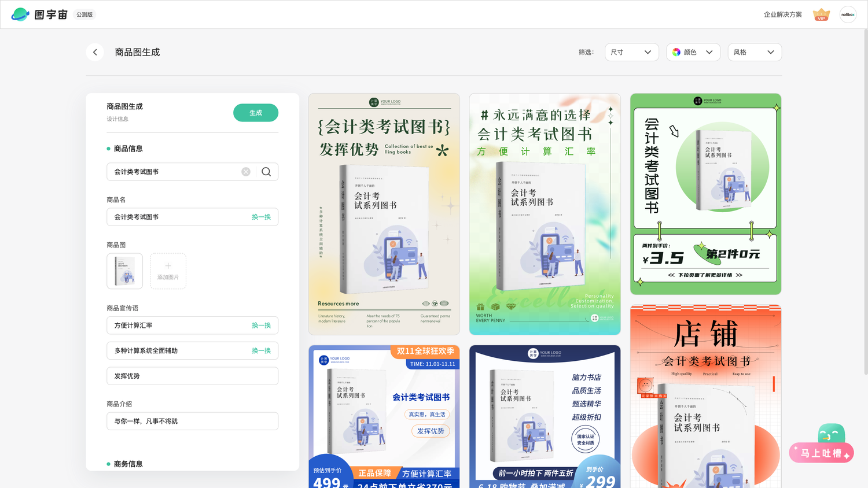Clear the 会计类考试图书 search field
The width and height of the screenshot is (868, 488).
246,172
